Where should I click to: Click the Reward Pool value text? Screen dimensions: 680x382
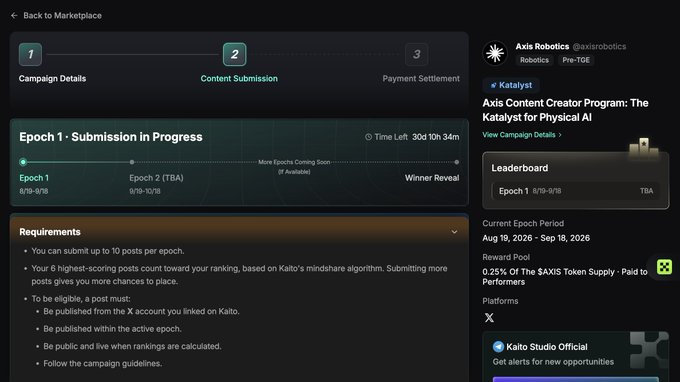[x=565, y=277]
